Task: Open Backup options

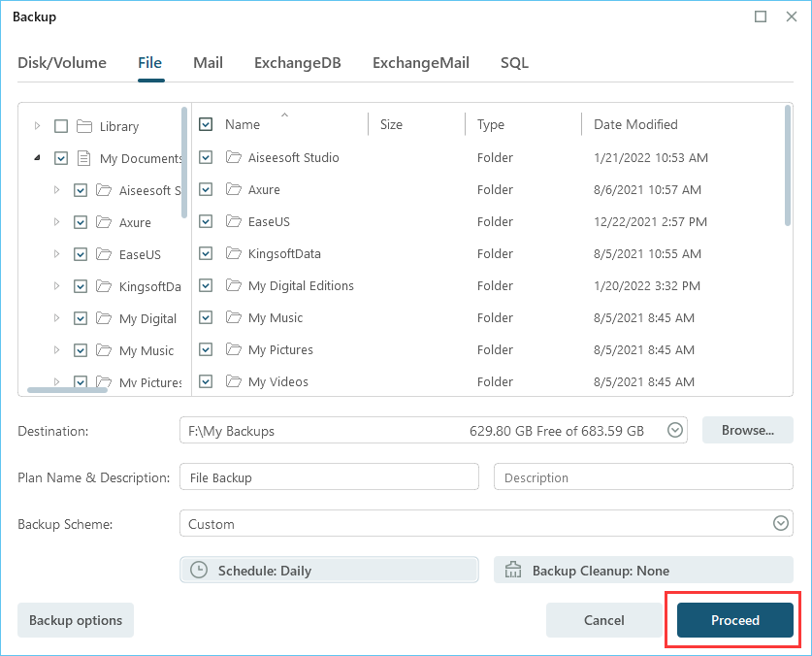Action: (x=76, y=620)
